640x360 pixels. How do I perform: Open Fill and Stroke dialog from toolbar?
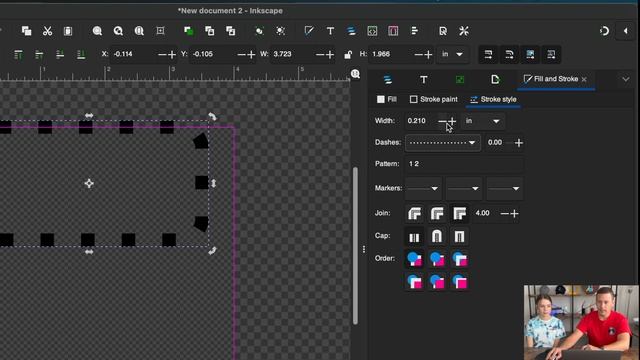tap(309, 31)
